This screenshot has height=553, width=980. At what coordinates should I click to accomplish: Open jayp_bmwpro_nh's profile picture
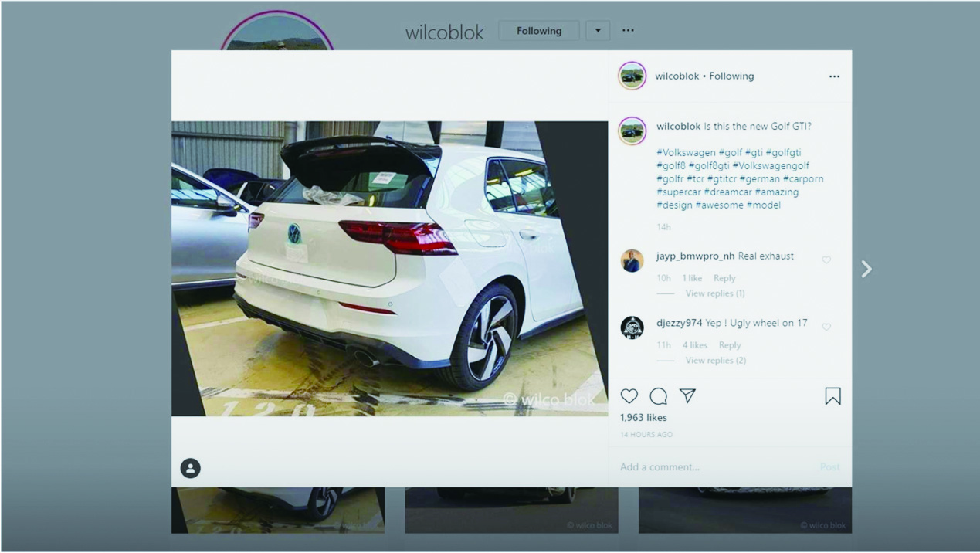click(x=632, y=261)
